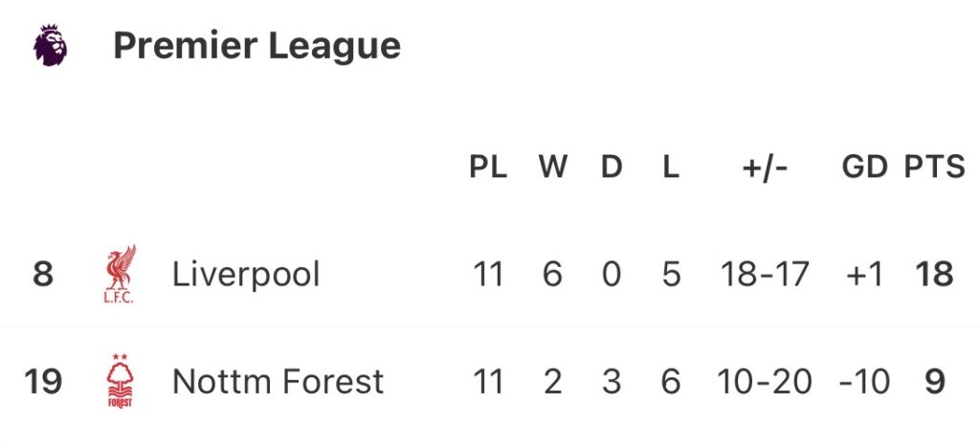Click the Premier League lion logo

[x=50, y=45]
